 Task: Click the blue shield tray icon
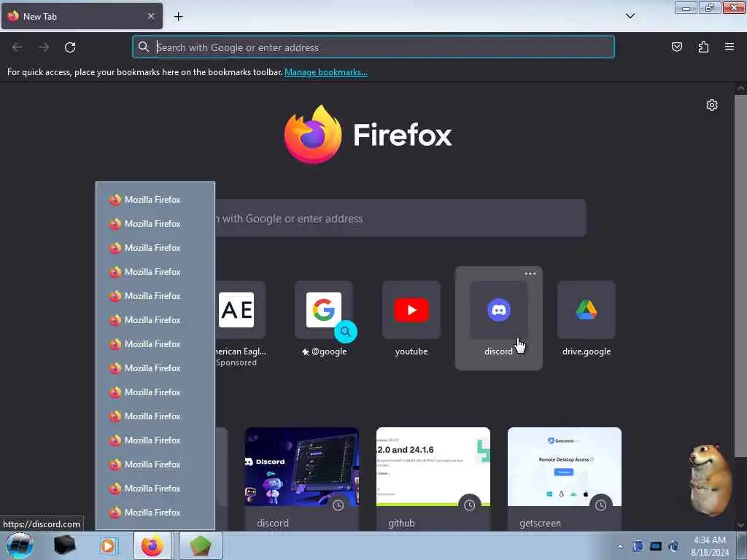[x=638, y=546]
